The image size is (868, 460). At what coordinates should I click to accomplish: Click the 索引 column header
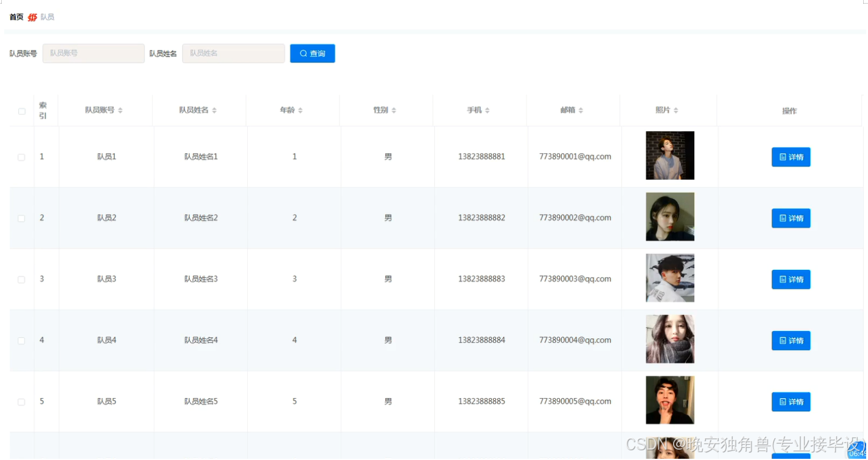[x=43, y=110]
